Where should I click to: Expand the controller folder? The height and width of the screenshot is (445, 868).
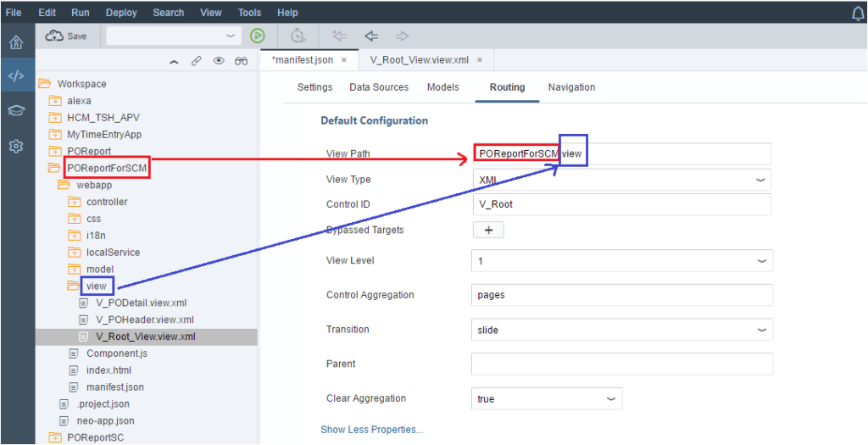point(74,202)
